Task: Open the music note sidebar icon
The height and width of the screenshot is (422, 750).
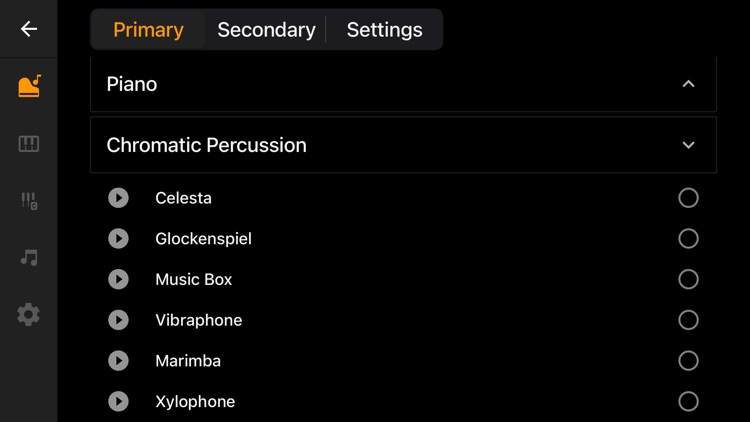Action: [x=29, y=258]
